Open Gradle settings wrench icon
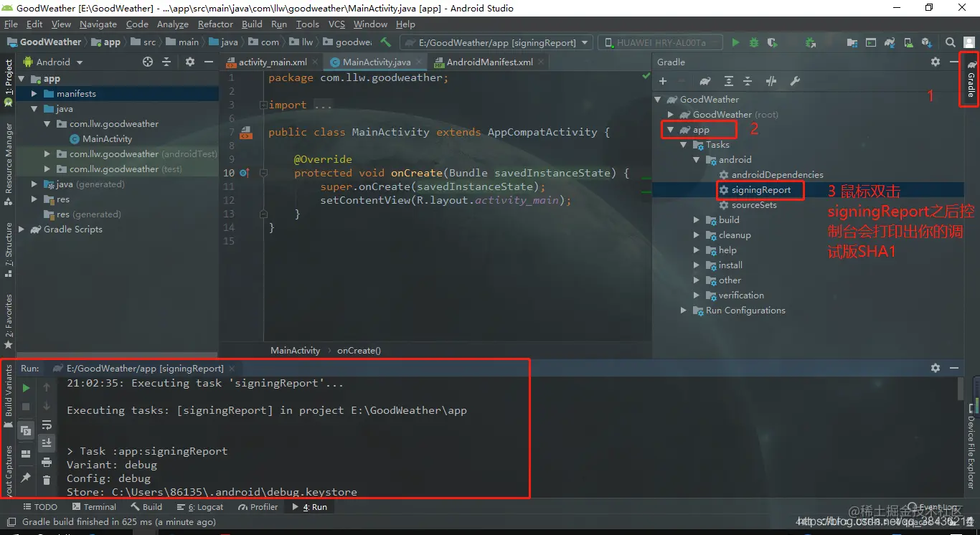The image size is (980, 535). pos(795,81)
